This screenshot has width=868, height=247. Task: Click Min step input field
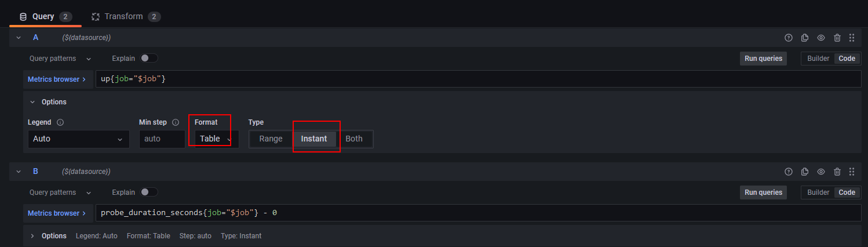click(161, 139)
